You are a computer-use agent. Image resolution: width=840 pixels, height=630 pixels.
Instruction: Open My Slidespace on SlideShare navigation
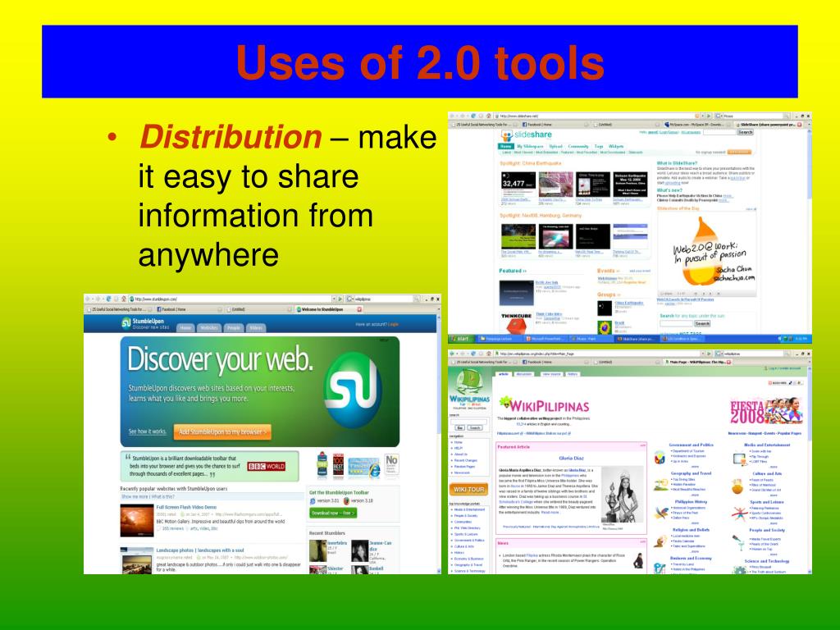click(530, 146)
